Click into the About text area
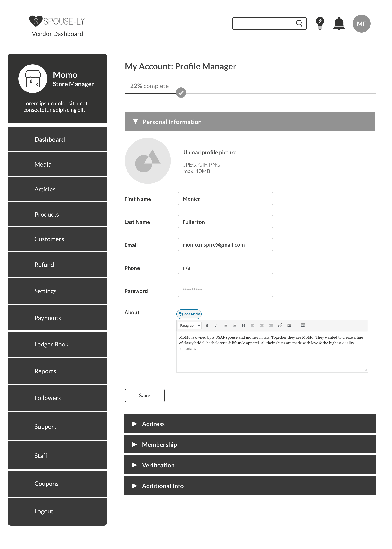 click(x=272, y=349)
